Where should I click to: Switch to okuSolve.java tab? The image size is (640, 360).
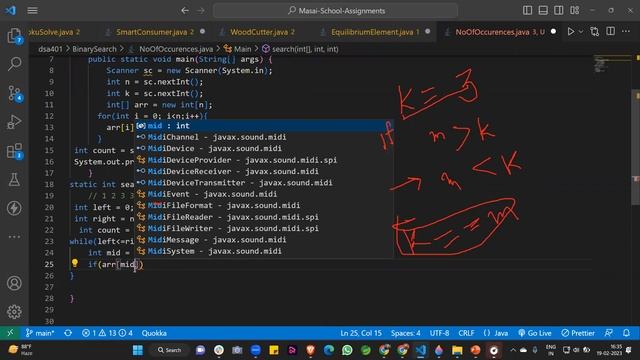point(53,32)
